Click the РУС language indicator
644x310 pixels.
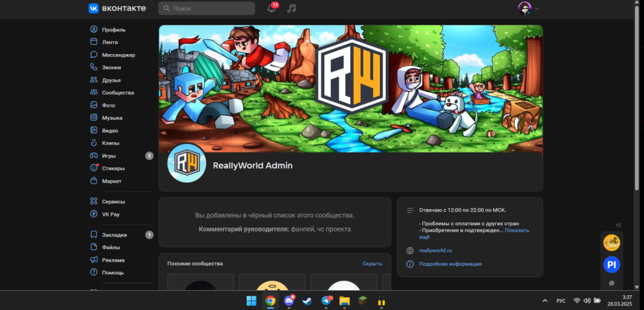coord(561,301)
